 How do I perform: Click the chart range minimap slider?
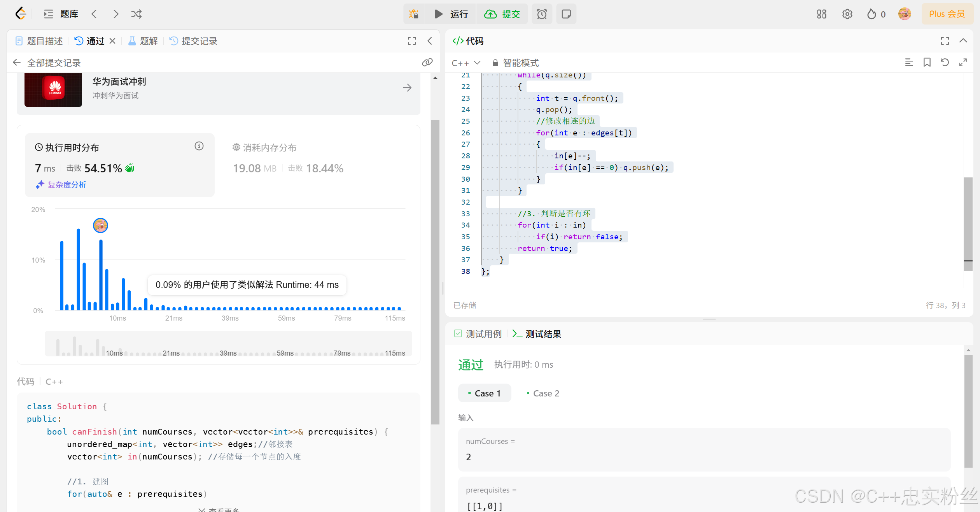[x=228, y=344]
